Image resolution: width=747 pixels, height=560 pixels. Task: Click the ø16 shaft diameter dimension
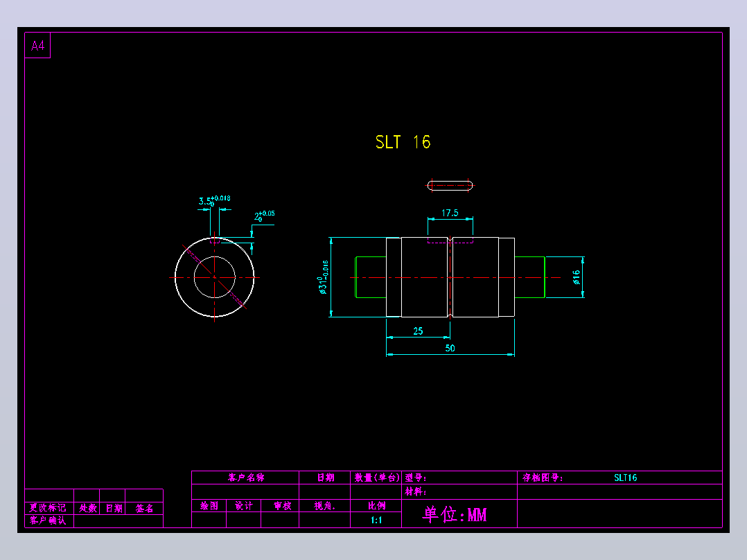(x=576, y=277)
